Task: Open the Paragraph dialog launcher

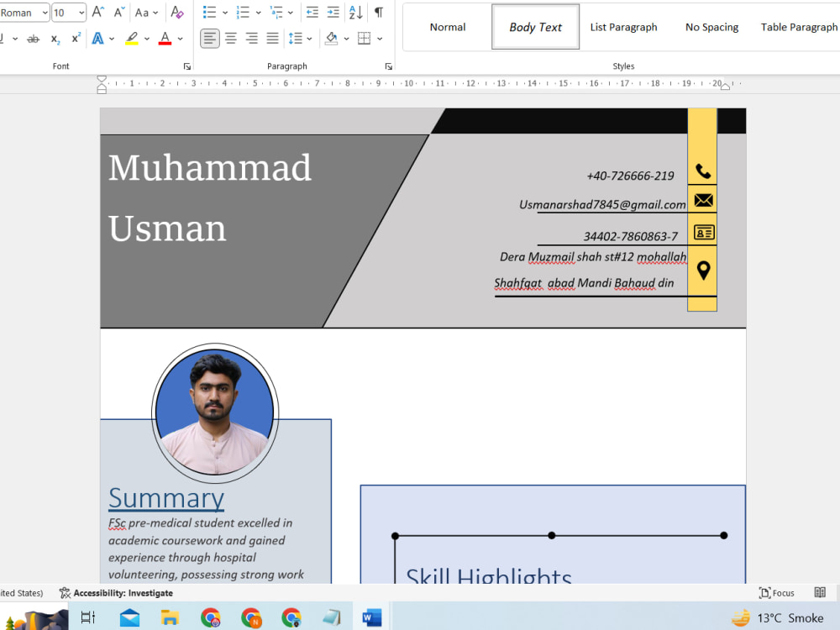Action: 388,66
